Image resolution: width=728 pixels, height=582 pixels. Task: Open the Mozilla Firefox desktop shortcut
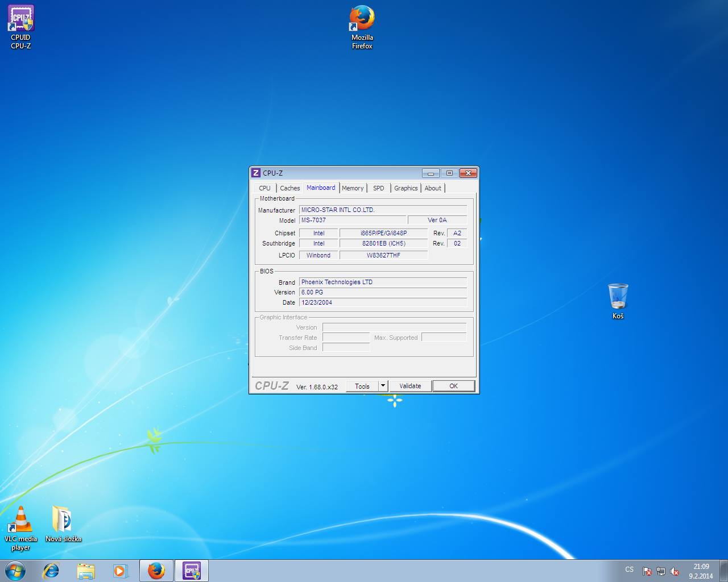click(362, 27)
